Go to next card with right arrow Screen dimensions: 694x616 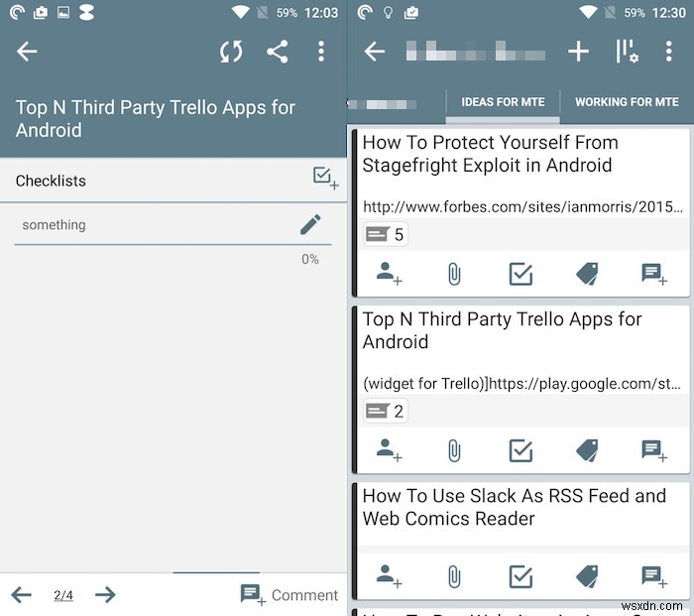(105, 595)
